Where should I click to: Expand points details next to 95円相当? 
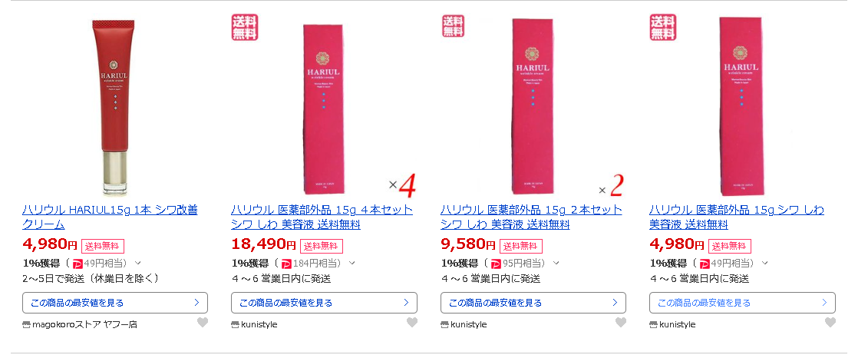(556, 263)
